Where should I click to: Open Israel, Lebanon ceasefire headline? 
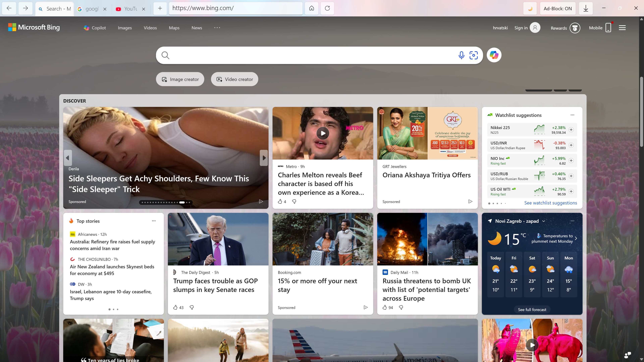pos(111,295)
